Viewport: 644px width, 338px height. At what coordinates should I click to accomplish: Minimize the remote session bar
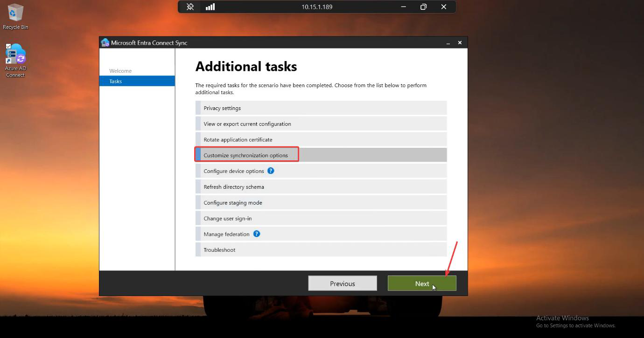pyautogui.click(x=403, y=7)
